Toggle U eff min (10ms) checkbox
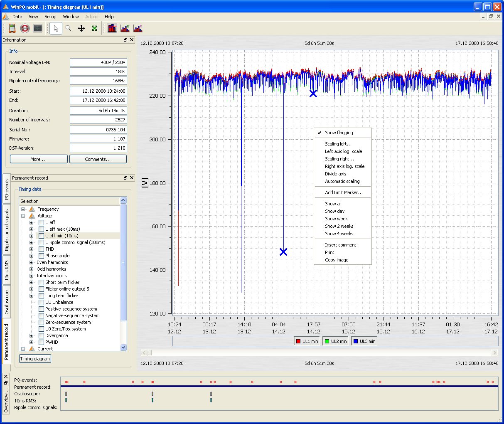Viewport: 504px width, 424px height. tap(41, 236)
